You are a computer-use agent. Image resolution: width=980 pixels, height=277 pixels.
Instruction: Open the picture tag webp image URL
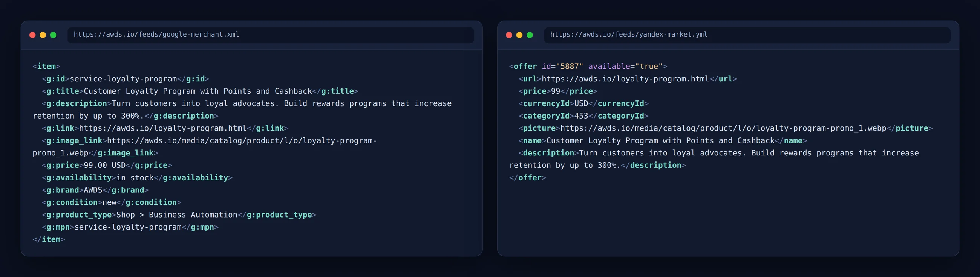click(723, 128)
